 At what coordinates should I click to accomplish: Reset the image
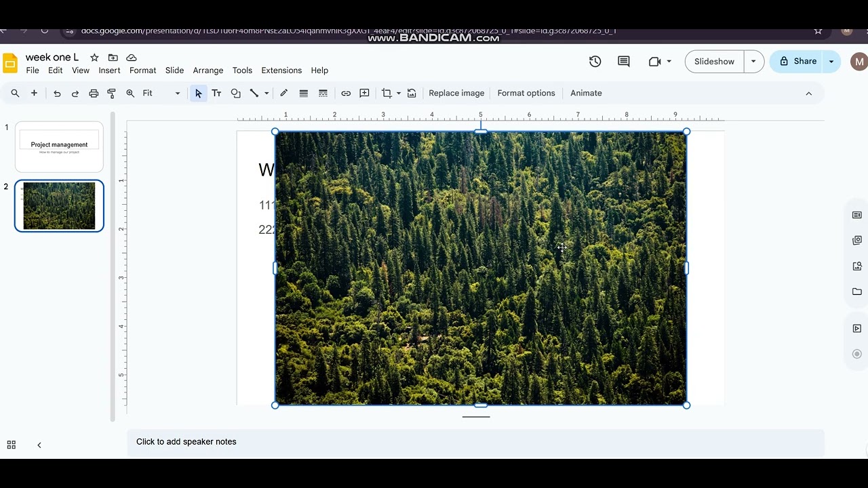(x=412, y=94)
